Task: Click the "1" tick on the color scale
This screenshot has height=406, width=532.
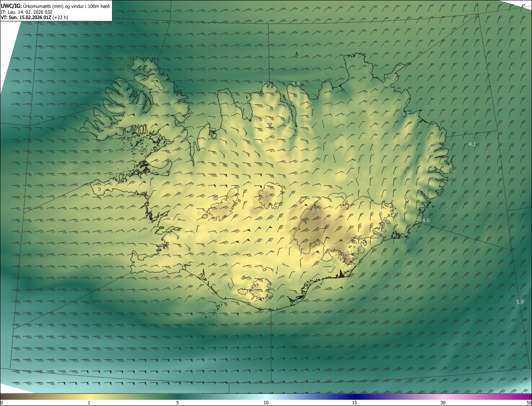Action: tap(89, 403)
